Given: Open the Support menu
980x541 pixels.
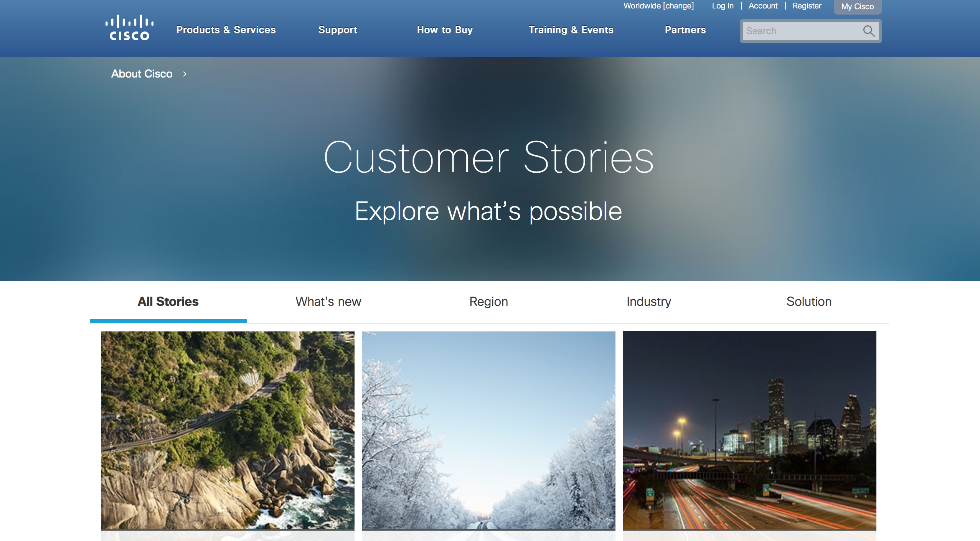Looking at the screenshot, I should (338, 30).
